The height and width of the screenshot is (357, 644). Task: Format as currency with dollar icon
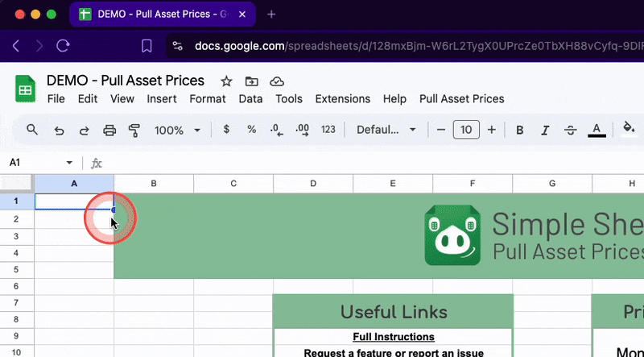(x=226, y=130)
